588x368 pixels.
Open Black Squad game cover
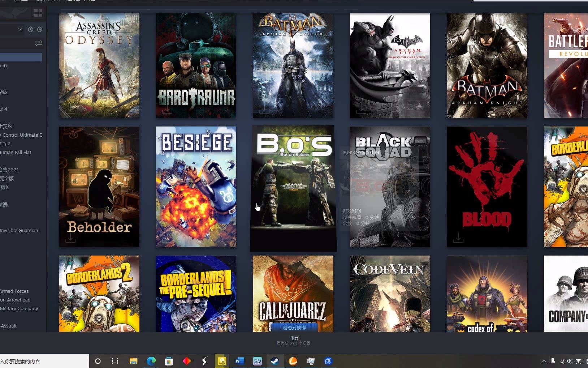(390, 187)
